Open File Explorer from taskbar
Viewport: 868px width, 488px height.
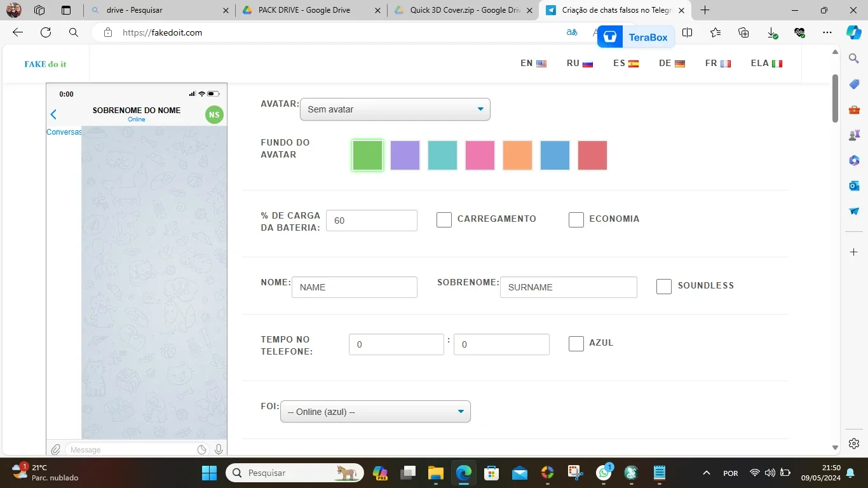click(435, 473)
